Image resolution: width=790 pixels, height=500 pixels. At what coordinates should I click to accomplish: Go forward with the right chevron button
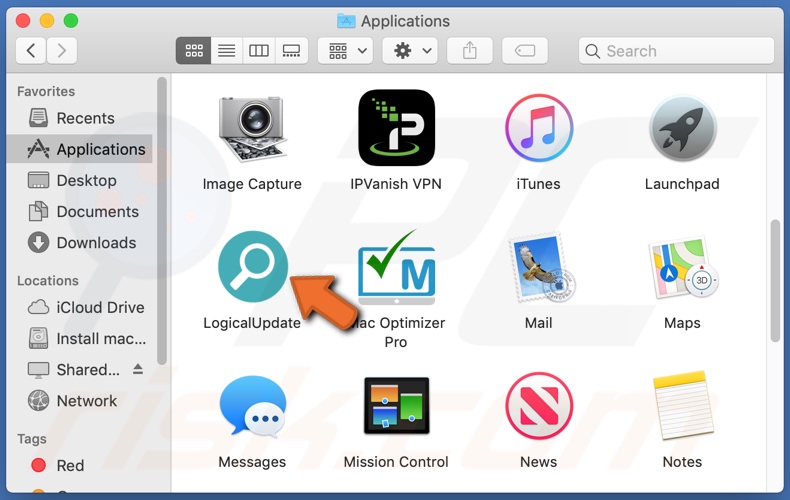tap(61, 50)
